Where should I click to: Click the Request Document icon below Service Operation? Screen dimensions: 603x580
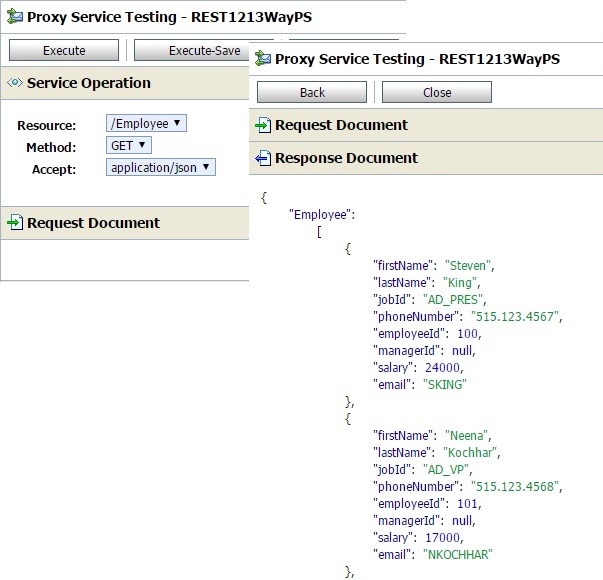[x=14, y=223]
